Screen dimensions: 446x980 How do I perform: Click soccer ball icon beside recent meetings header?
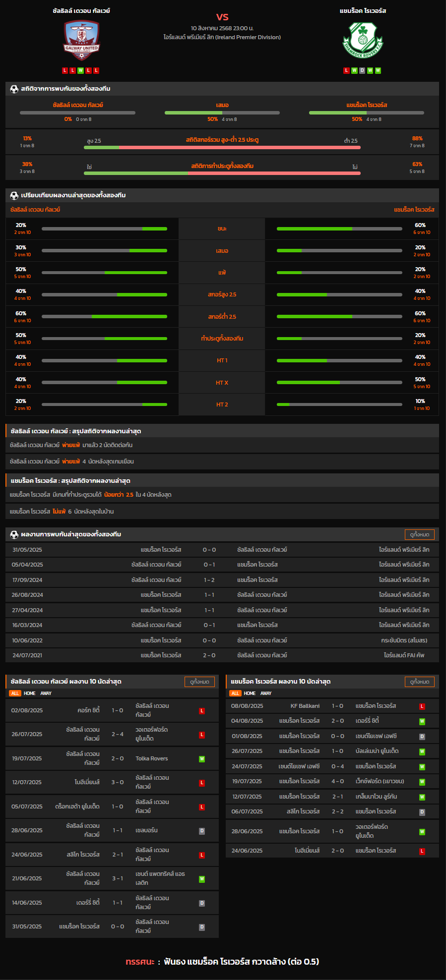pos(14,534)
